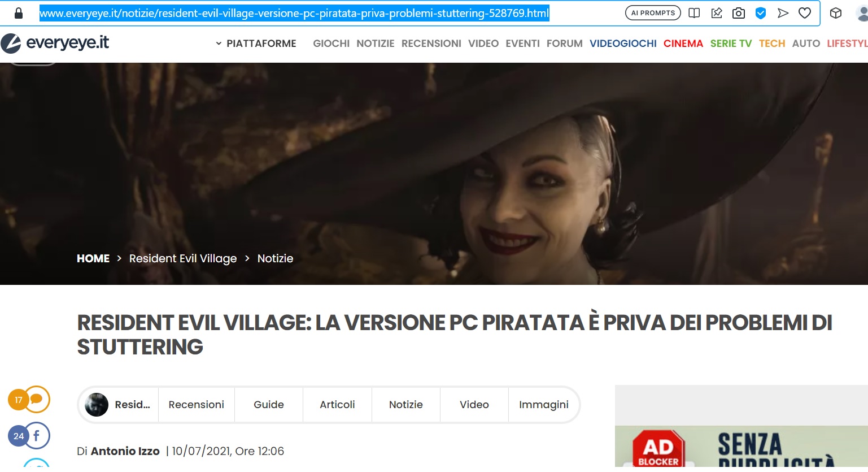Open the Notizie item in the top navigation
The image size is (868, 472).
coord(376,44)
